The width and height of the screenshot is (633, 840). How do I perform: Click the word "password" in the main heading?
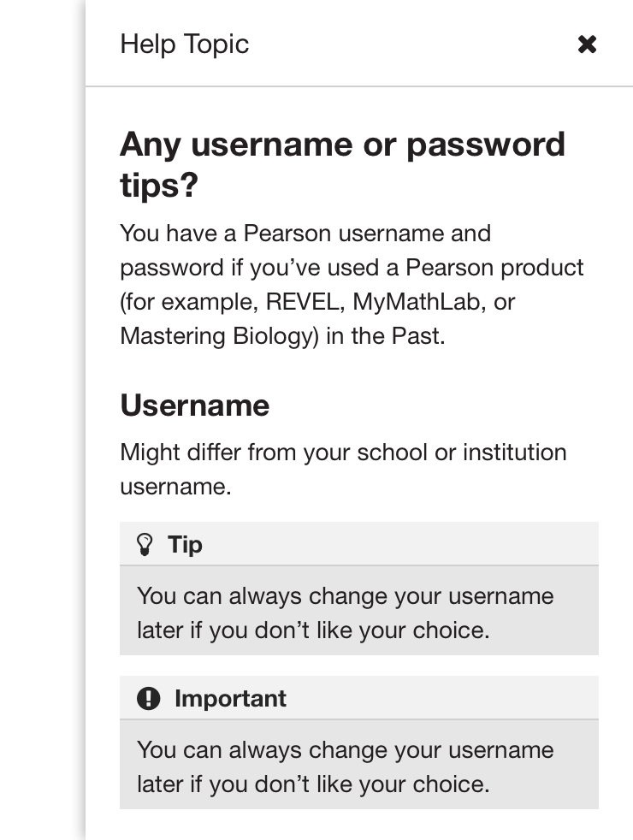click(485, 144)
